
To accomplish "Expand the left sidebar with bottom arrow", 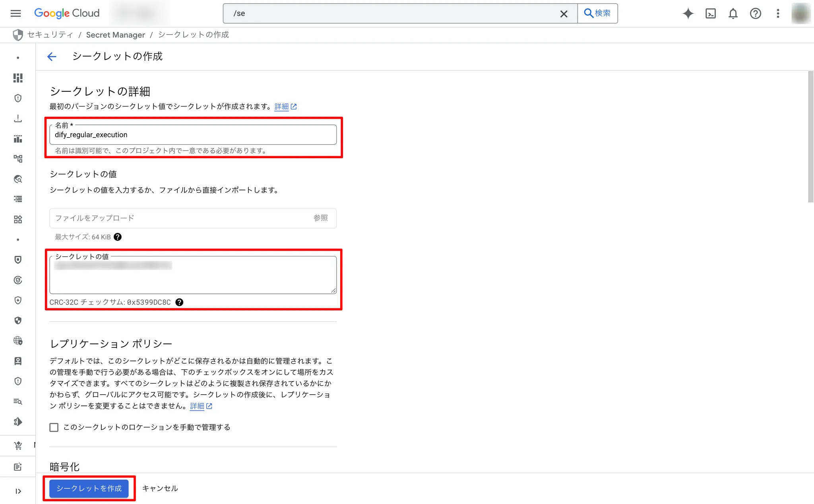I will tap(18, 491).
